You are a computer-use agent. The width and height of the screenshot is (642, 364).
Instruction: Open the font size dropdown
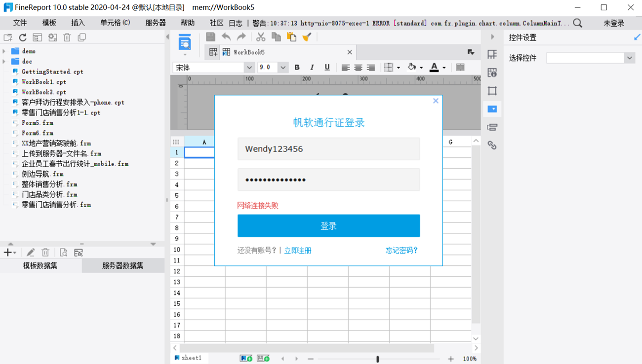click(x=283, y=68)
